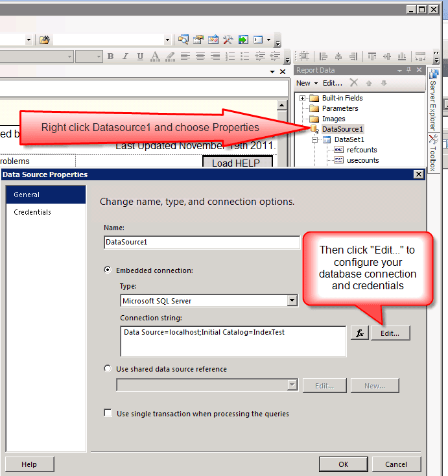Expand the Built-in Fields node
Image resolution: width=448 pixels, height=476 pixels.
point(302,98)
